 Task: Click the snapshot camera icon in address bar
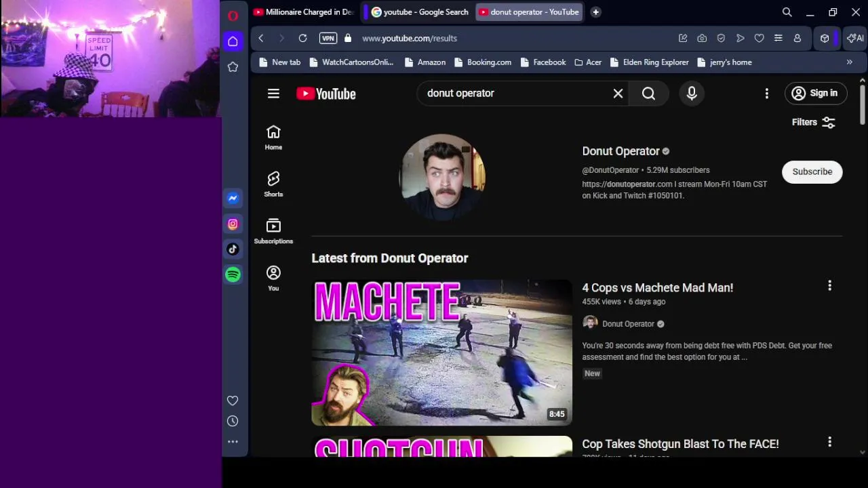702,39
